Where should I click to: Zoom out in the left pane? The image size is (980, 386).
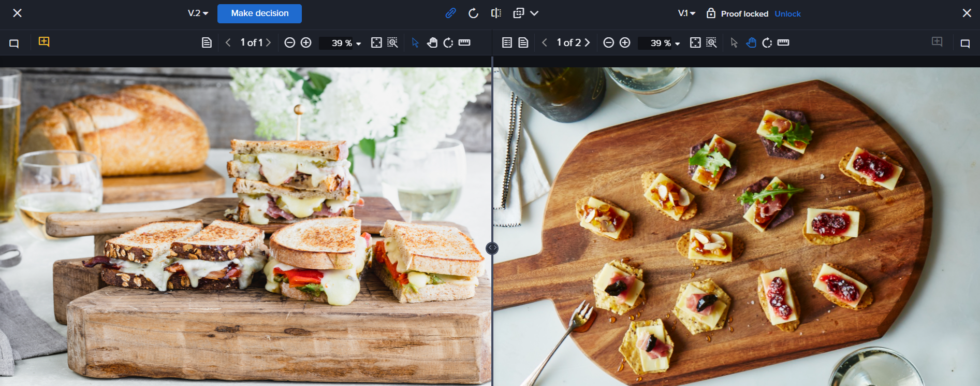point(289,42)
